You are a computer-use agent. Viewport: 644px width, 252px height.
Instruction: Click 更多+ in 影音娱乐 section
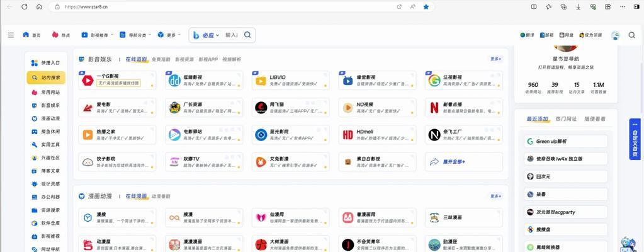pyautogui.click(x=495, y=59)
